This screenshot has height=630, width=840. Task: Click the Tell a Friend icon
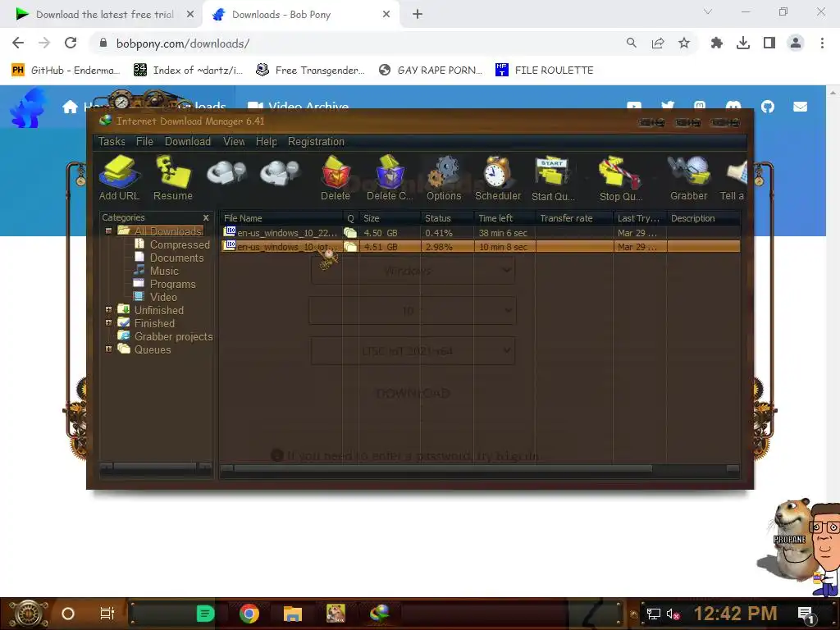733,178
